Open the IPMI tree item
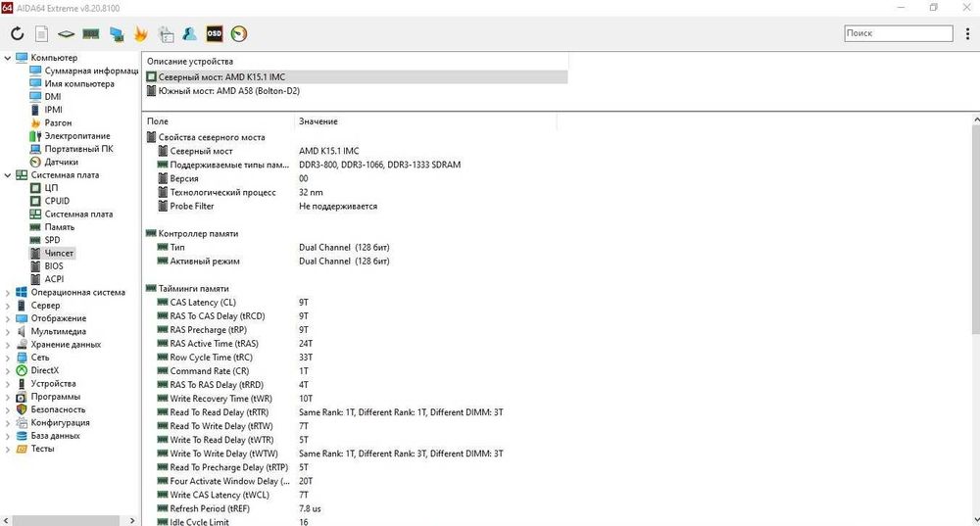This screenshot has height=526, width=980. (53, 110)
